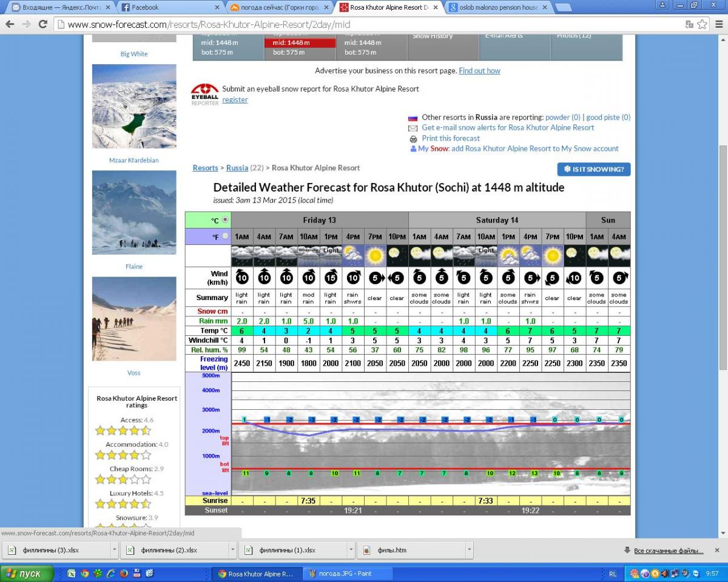728x582 pixels.
Task: Open the Photos (12) tab
Action: click(x=587, y=46)
